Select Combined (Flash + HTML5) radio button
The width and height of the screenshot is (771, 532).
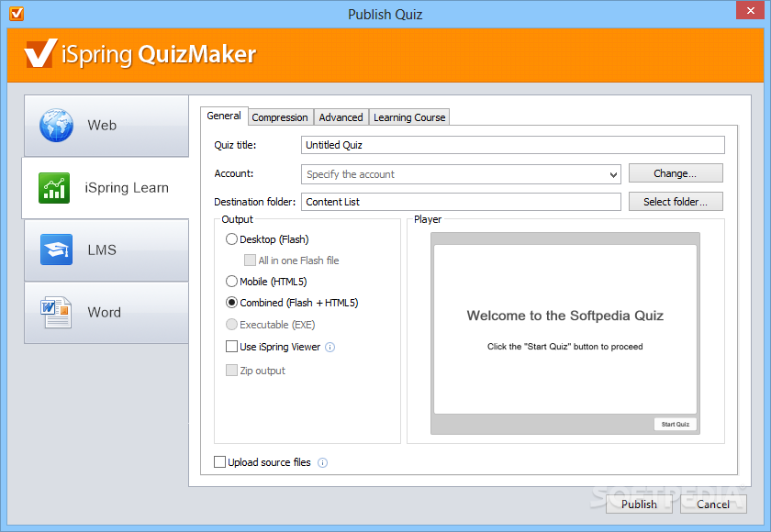coord(231,303)
